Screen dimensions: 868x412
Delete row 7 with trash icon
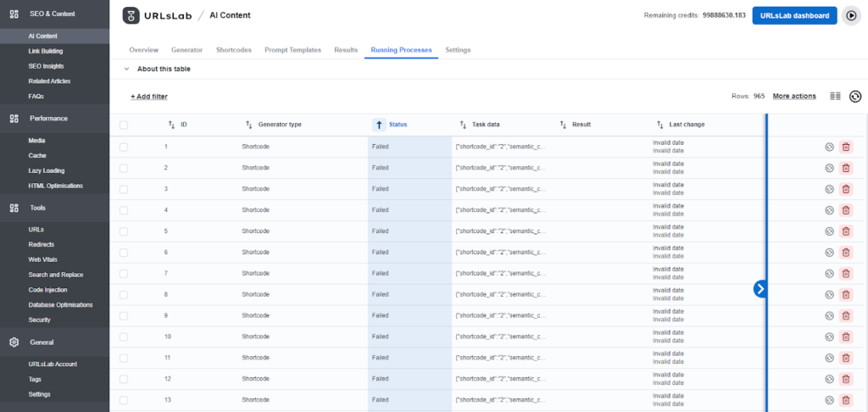pyautogui.click(x=846, y=274)
